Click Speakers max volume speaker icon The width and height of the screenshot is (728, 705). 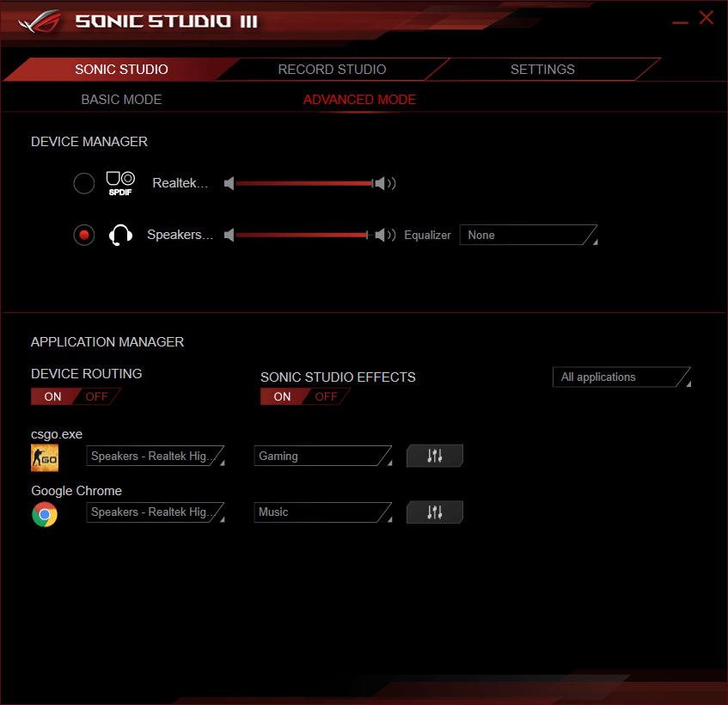point(385,235)
